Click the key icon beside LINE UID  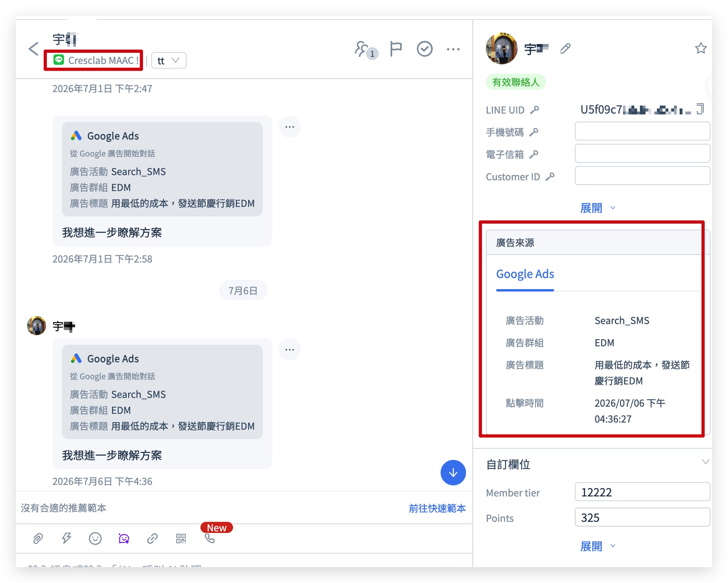tap(534, 110)
